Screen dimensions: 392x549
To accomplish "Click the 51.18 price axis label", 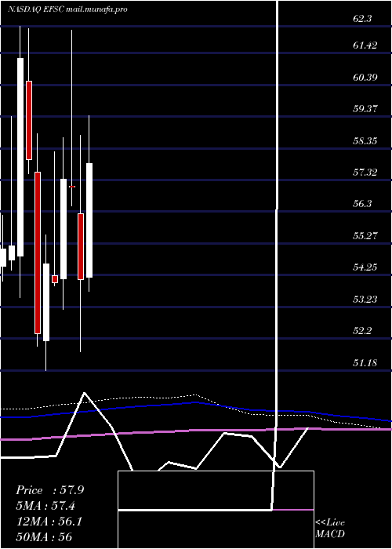I will (x=365, y=362).
